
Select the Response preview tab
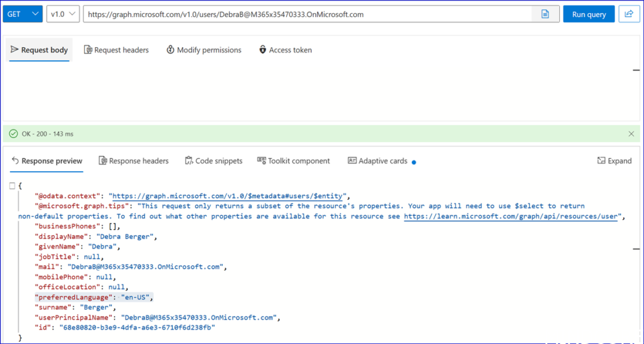[47, 161]
